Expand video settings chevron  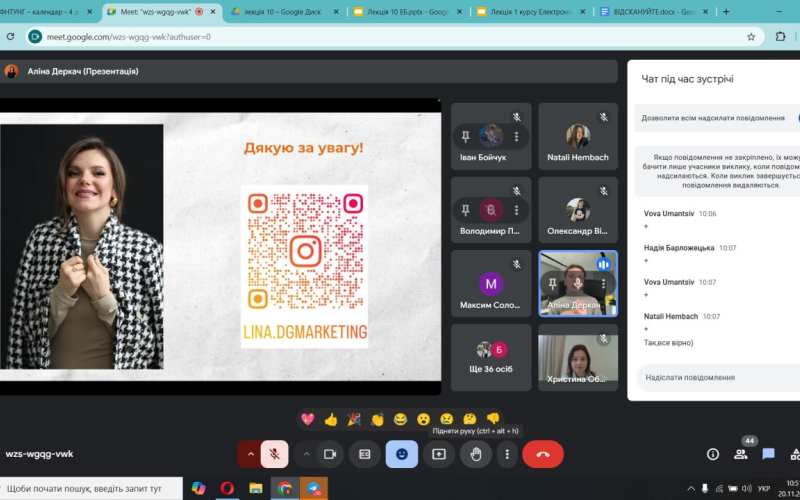(306, 454)
